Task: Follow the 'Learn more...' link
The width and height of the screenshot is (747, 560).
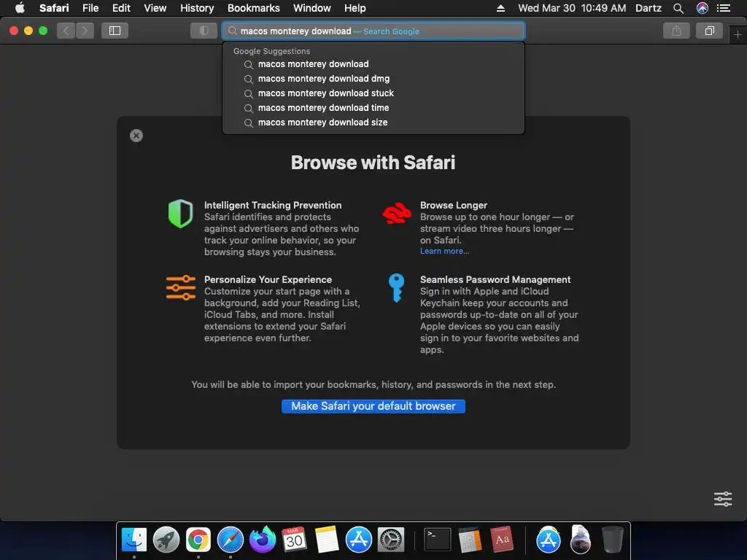Action: 444,251
